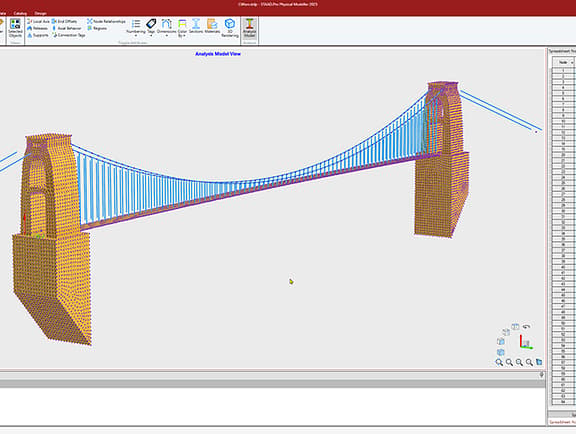
Task: Click the zoom extents magnifier with arrows
Action: coord(499,362)
